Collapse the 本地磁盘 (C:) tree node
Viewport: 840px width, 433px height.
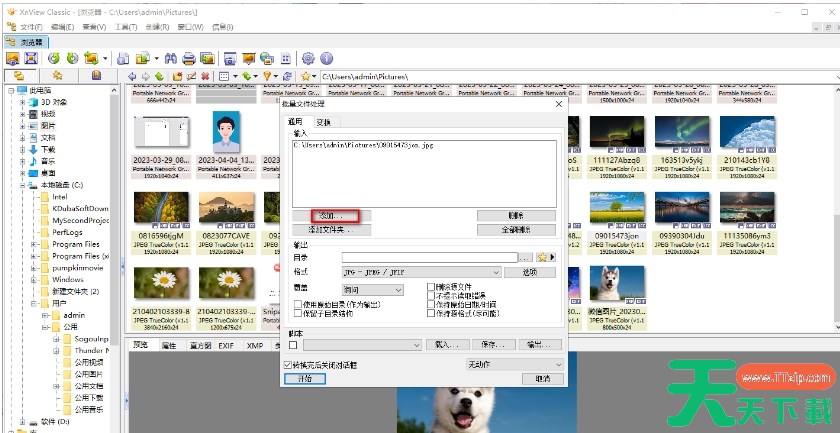point(21,185)
